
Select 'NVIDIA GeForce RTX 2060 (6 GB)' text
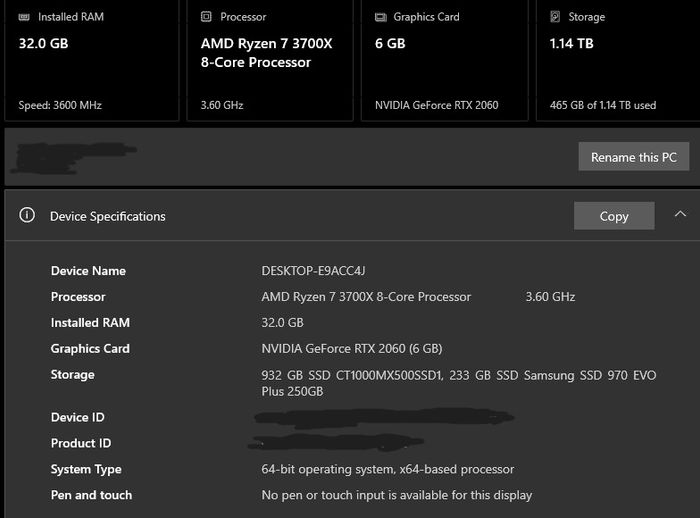(x=352, y=349)
